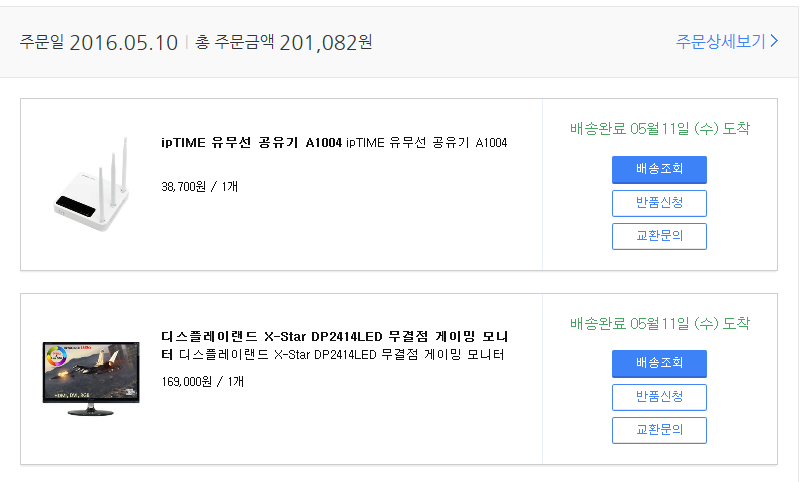Click the X-Star monitor's 배송완료 delivery status
Screen dimensions: 800x482
[x=659, y=323]
